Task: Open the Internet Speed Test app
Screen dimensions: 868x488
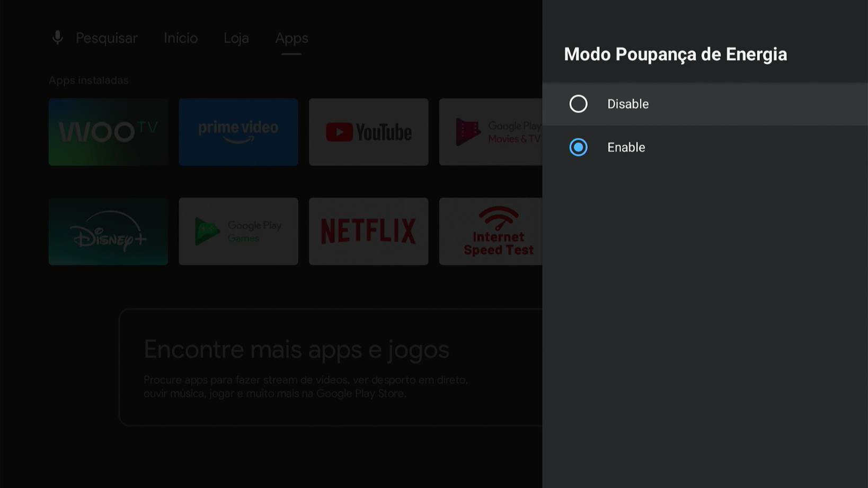Action: coord(491,232)
